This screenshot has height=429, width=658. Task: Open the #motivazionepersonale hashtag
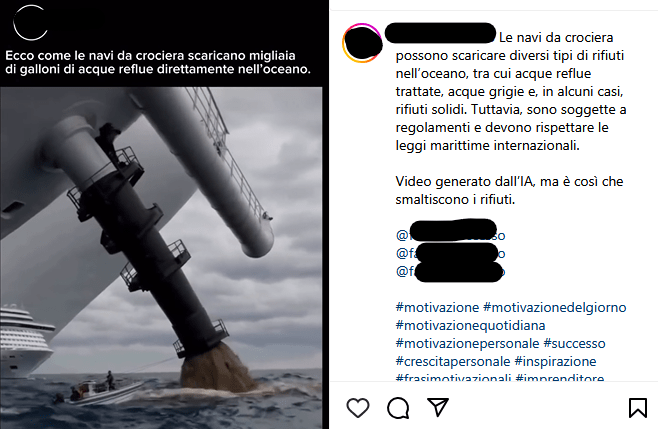(x=467, y=343)
